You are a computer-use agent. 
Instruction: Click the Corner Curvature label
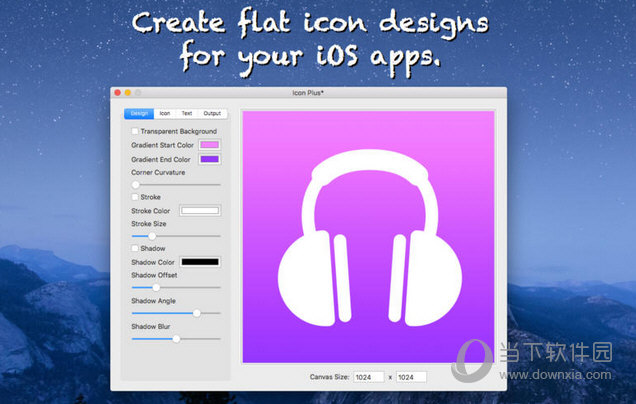(x=158, y=172)
